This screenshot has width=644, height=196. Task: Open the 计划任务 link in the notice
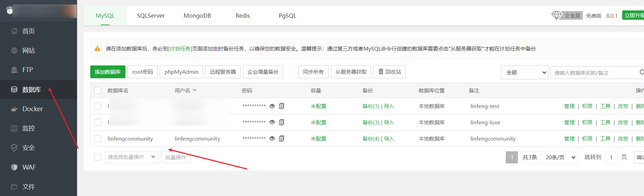click(x=180, y=48)
